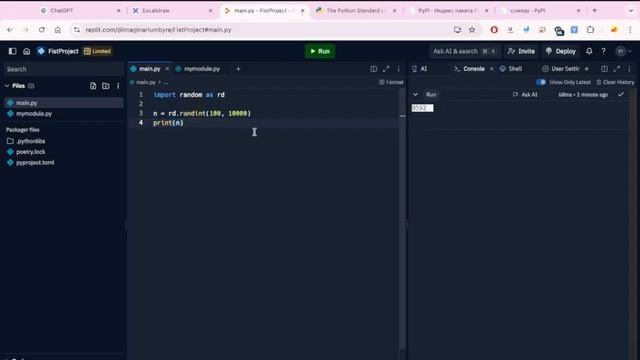Click line 1 import random line
The height and width of the screenshot is (360, 640).
(189, 94)
